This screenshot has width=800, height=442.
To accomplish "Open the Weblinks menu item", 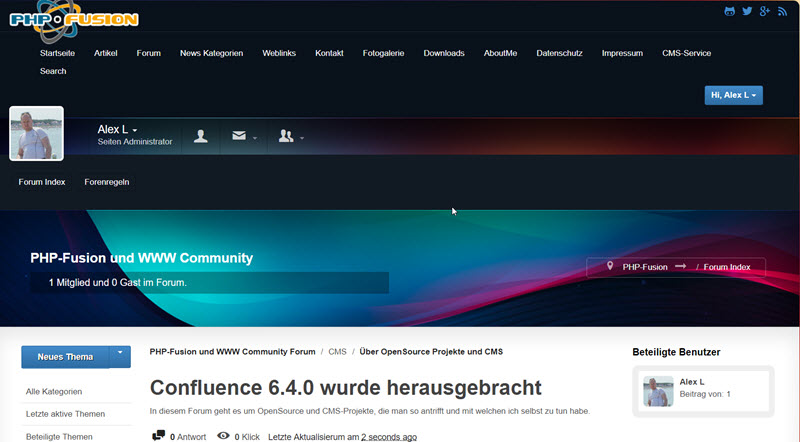I will (x=279, y=53).
